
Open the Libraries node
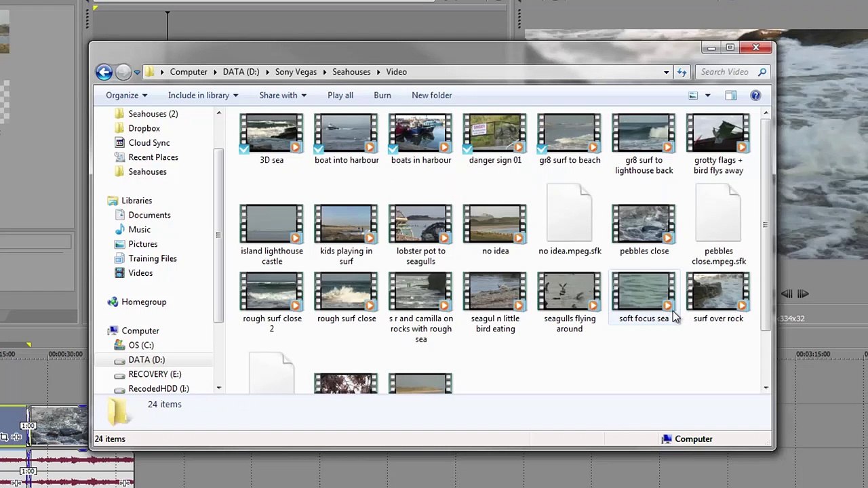point(136,201)
